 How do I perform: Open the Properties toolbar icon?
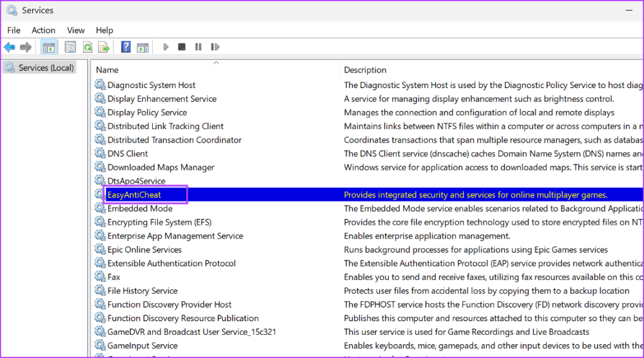70,47
